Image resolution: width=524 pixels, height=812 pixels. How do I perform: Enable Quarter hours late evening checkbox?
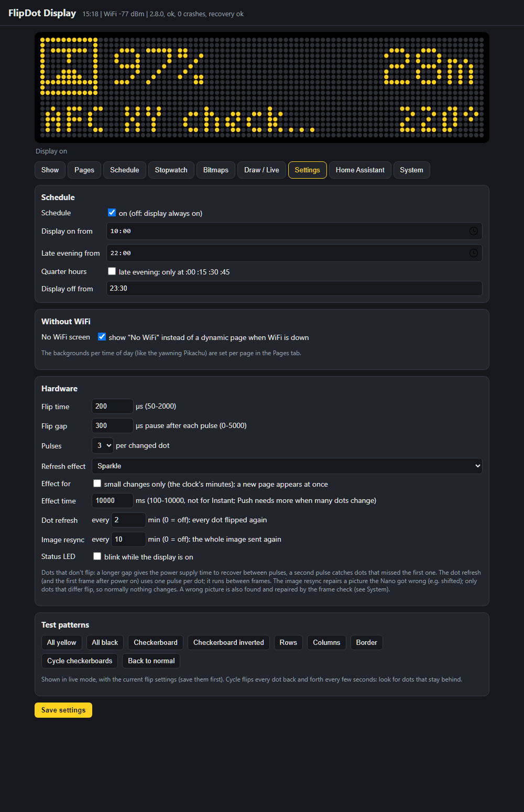click(x=112, y=271)
